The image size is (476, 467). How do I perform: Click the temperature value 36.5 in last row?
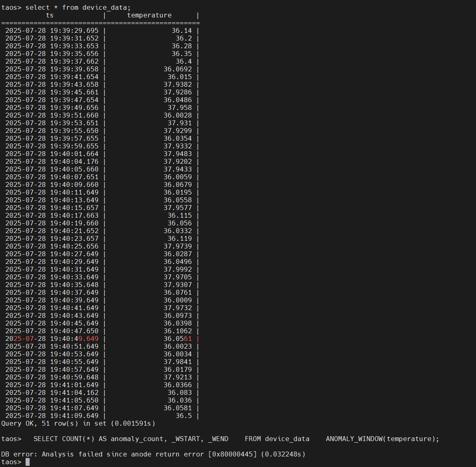click(x=183, y=416)
